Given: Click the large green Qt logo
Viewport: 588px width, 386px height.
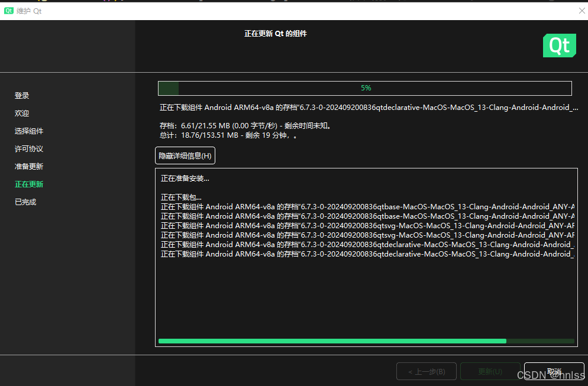Looking at the screenshot, I should [x=559, y=46].
